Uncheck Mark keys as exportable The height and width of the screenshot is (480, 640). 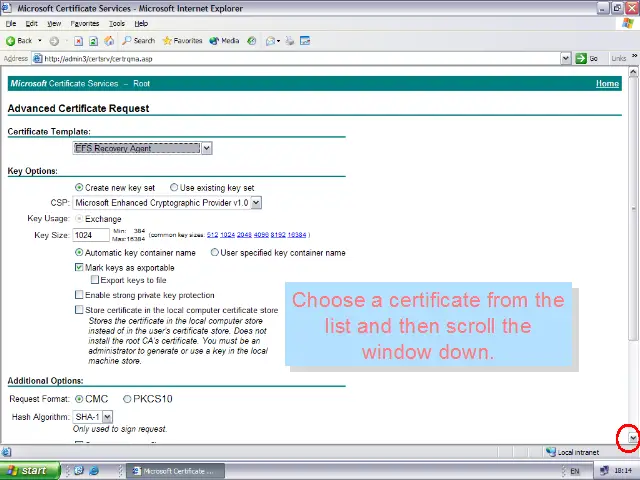point(79,268)
